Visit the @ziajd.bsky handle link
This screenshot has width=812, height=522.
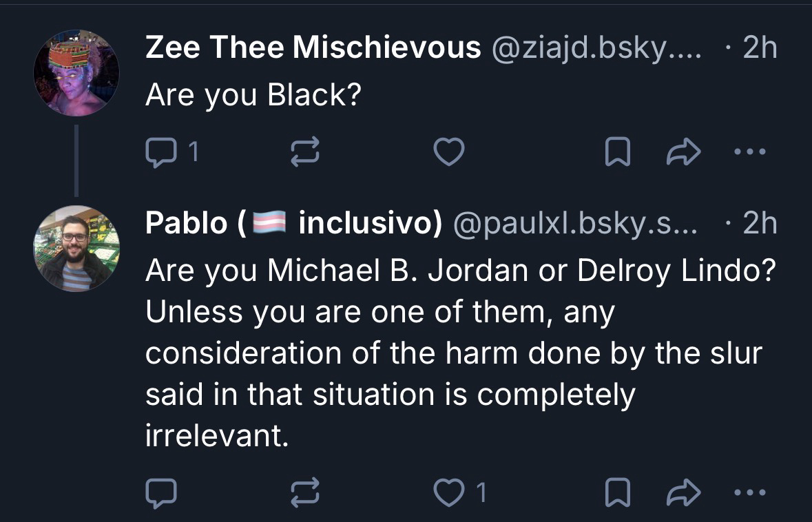[596, 48]
